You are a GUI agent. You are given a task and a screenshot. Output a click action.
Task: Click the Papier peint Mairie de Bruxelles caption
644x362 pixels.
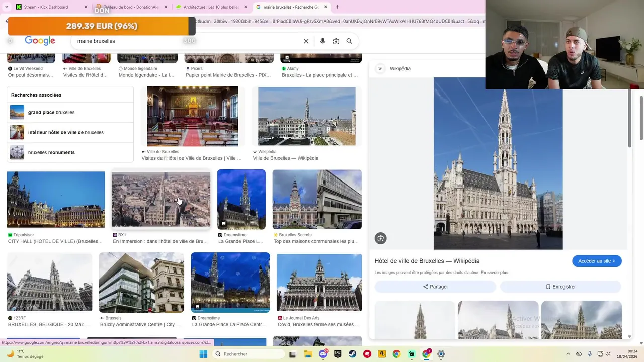coord(228,75)
